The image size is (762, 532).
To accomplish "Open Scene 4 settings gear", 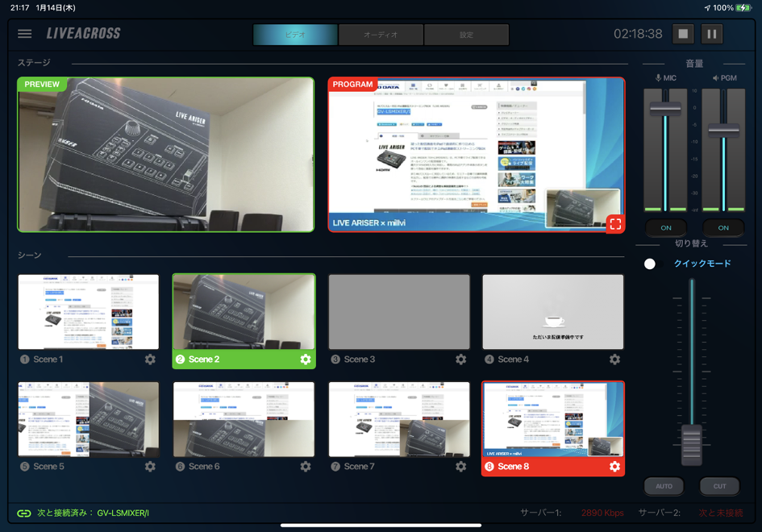I will pos(614,360).
